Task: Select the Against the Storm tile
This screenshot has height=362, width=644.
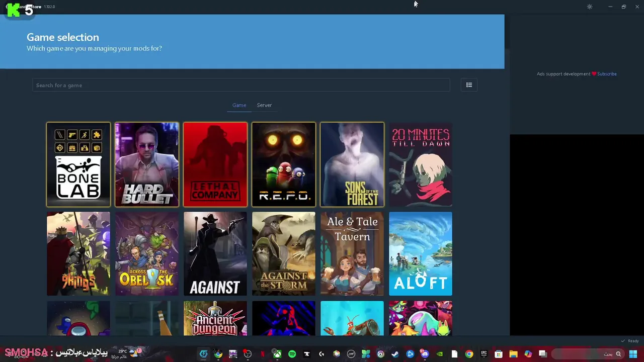Action: [x=284, y=254]
